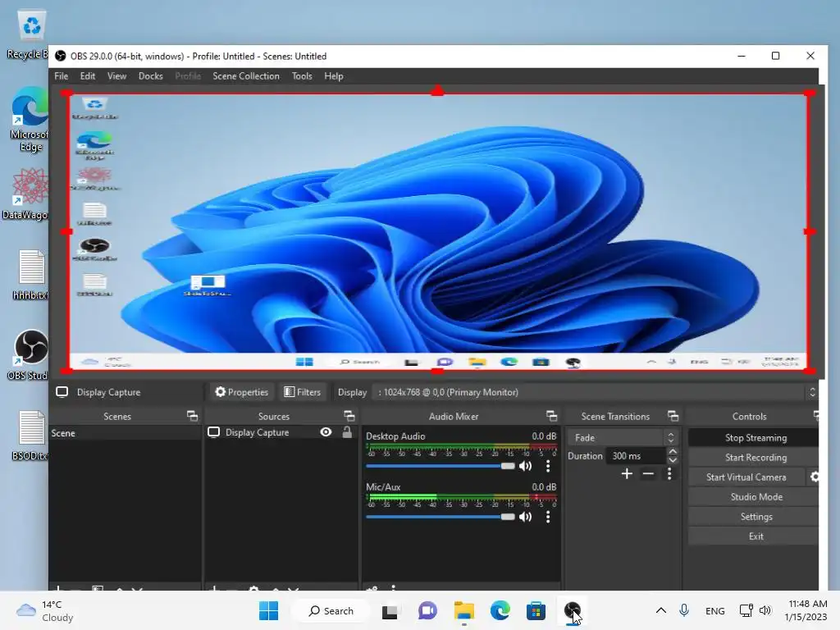
Task: Undock the Sources panel with its float icon
Action: 349,416
